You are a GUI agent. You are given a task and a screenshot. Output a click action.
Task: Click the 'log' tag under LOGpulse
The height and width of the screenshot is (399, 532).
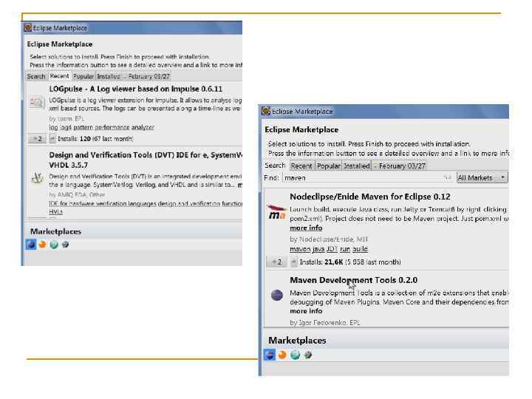[x=53, y=127]
